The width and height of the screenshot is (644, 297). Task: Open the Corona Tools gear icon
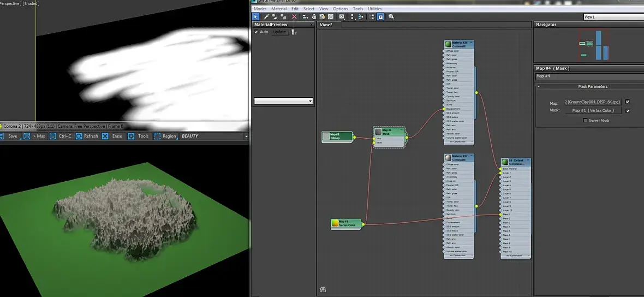tap(132, 136)
